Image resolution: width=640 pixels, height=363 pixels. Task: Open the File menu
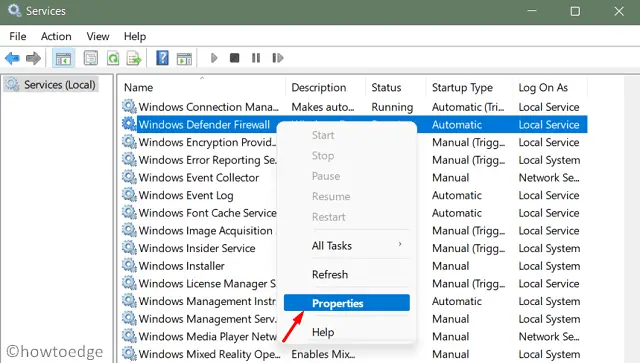click(x=18, y=36)
